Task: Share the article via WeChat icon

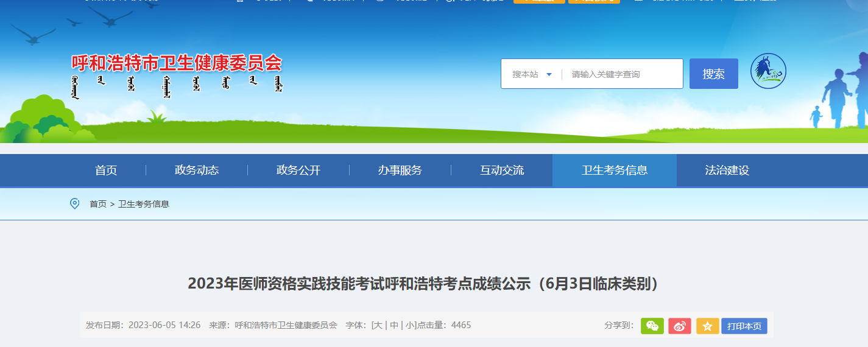Action: pos(652,326)
